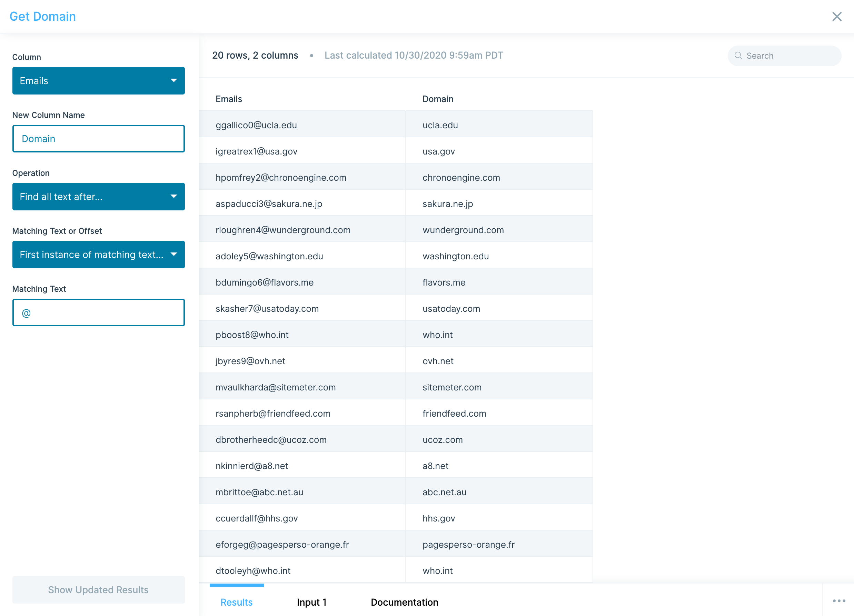854x616 pixels.
Task: Switch to the Results tab
Action: pyautogui.click(x=237, y=602)
